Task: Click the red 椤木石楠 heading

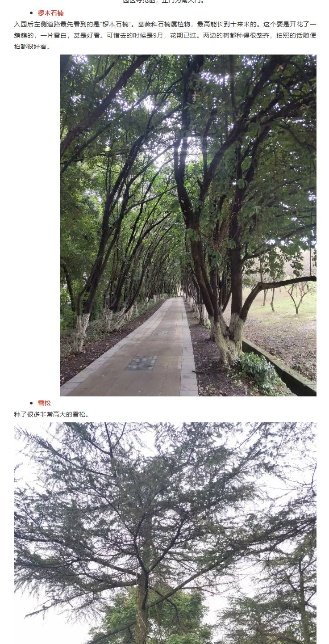Action: 50,13
